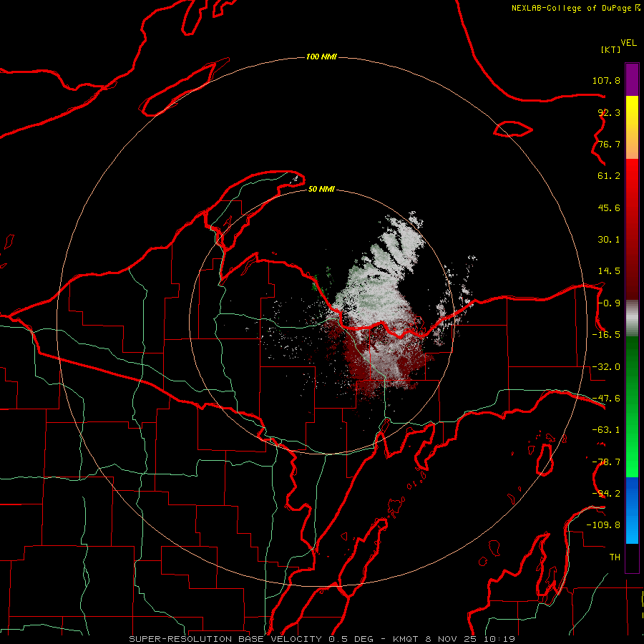Click the -47.6 legend value

pos(606,399)
